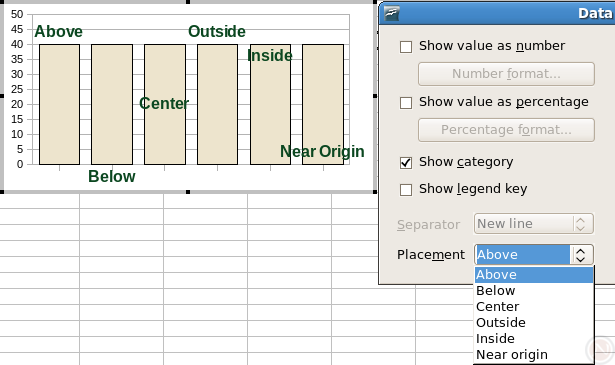
Task: Click the Outside data label
Action: tap(217, 31)
